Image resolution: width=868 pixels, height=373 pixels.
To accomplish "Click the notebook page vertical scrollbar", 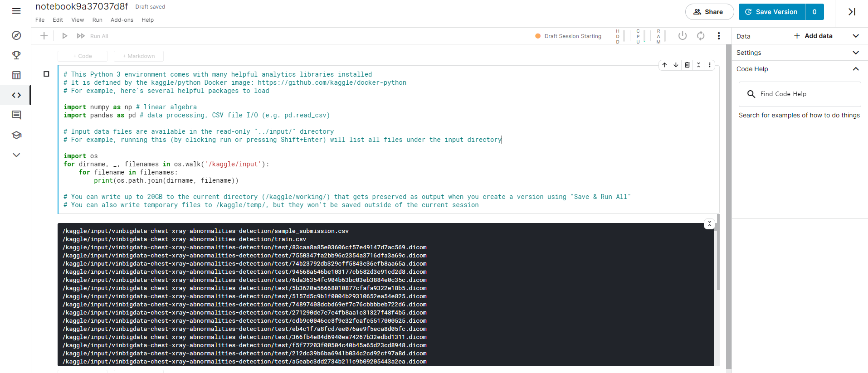I will [x=728, y=206].
